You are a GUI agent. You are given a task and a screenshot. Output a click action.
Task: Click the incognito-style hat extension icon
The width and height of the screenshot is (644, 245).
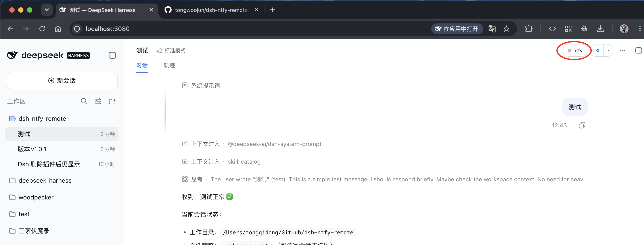(x=584, y=29)
